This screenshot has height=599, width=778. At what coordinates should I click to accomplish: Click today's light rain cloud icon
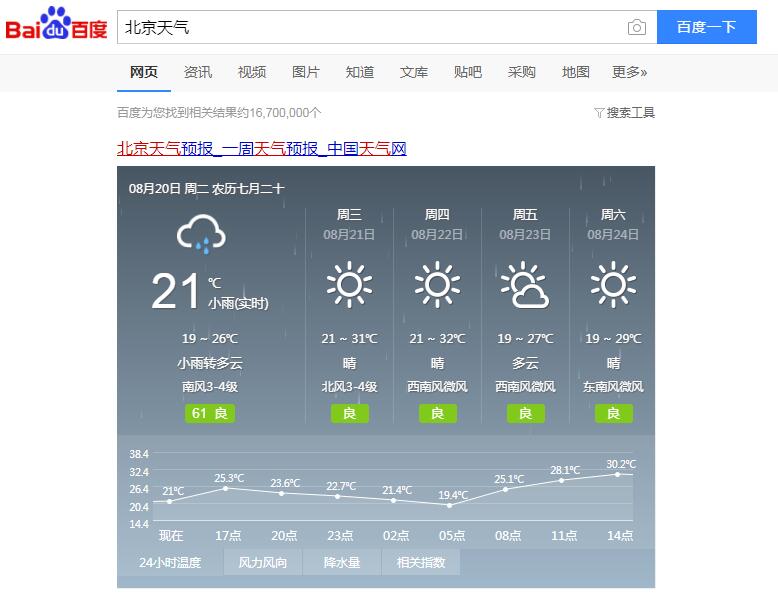[x=201, y=235]
